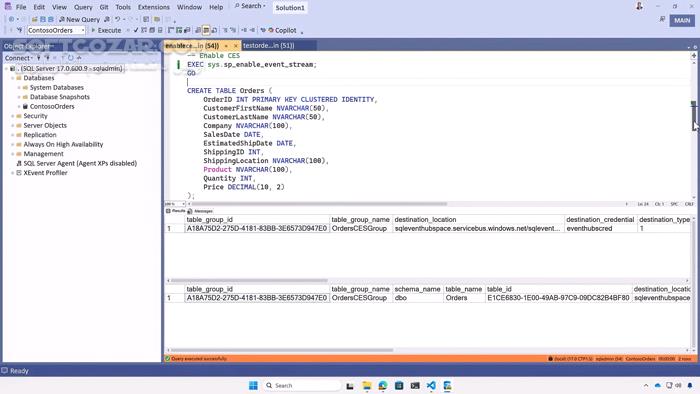
Task: Click Uncomment selected lines icon
Action: tap(233, 30)
